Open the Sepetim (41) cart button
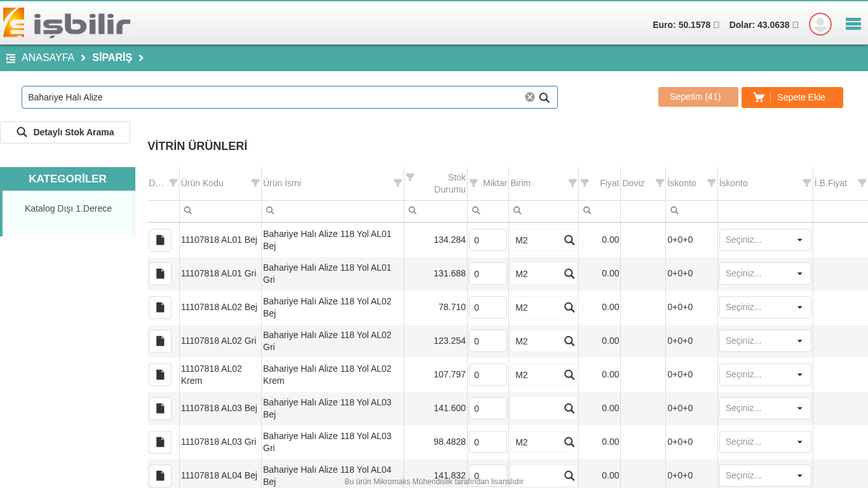The width and height of the screenshot is (868, 488). tap(698, 97)
